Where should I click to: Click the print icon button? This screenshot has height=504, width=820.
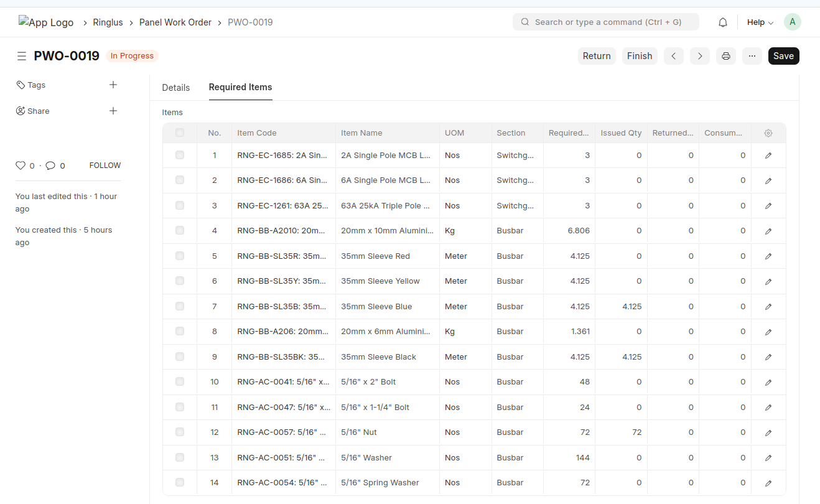pos(725,56)
